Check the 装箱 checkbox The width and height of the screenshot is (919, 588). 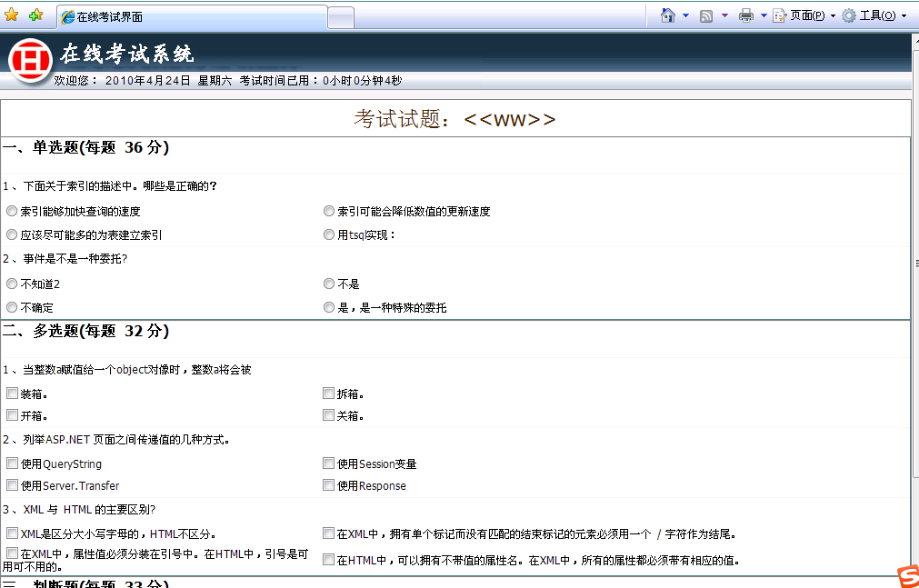click(13, 394)
